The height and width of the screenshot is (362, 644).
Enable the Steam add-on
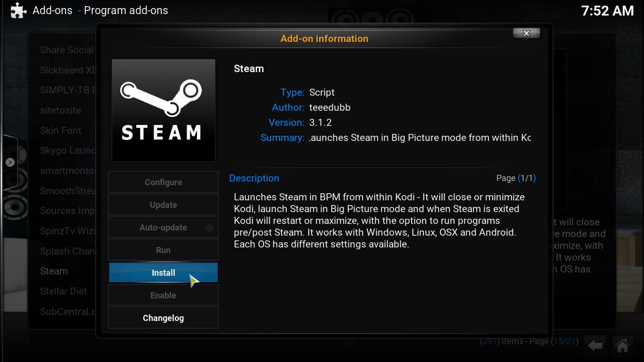[x=163, y=295]
